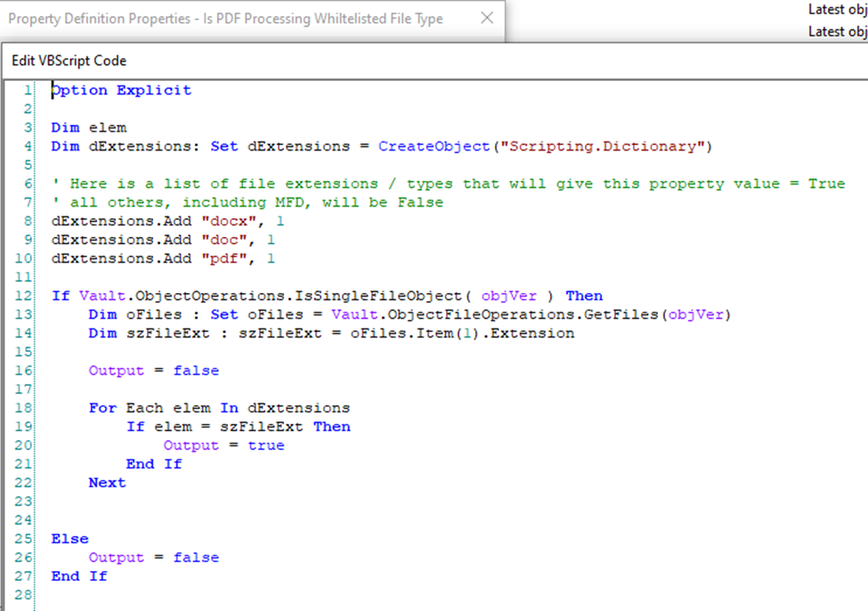
Task: Place cursor on Option Explicit line
Action: [121, 90]
